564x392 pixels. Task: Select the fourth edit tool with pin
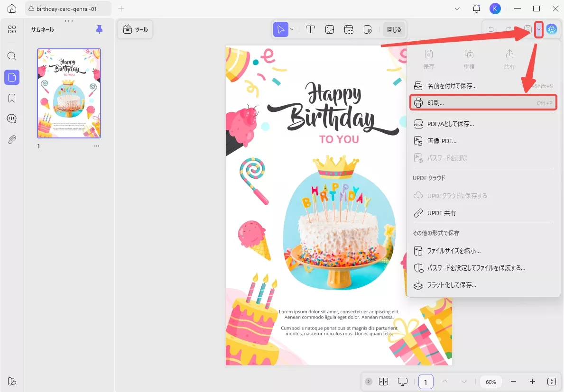coord(368,29)
